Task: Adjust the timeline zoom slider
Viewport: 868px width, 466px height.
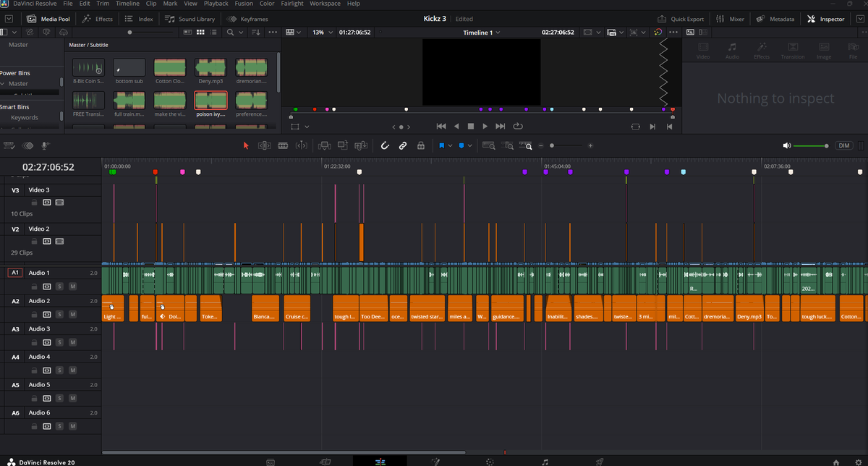Action: click(x=568, y=145)
